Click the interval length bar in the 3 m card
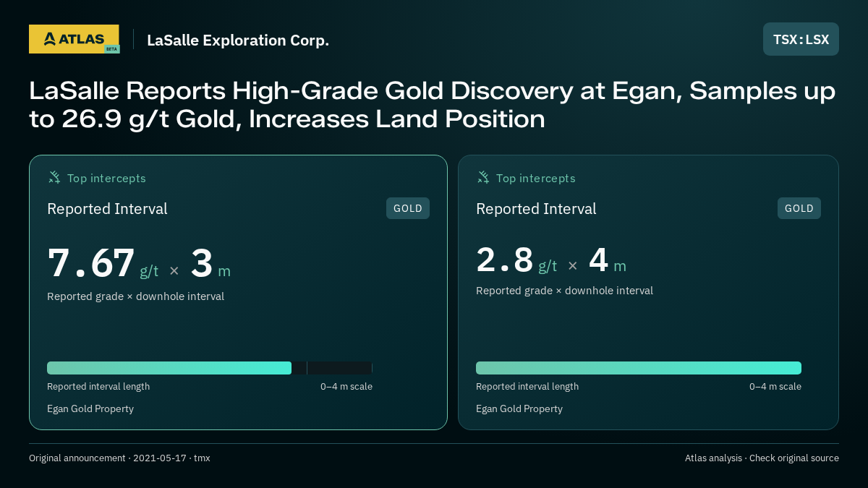This screenshot has height=488, width=868. [x=210, y=368]
